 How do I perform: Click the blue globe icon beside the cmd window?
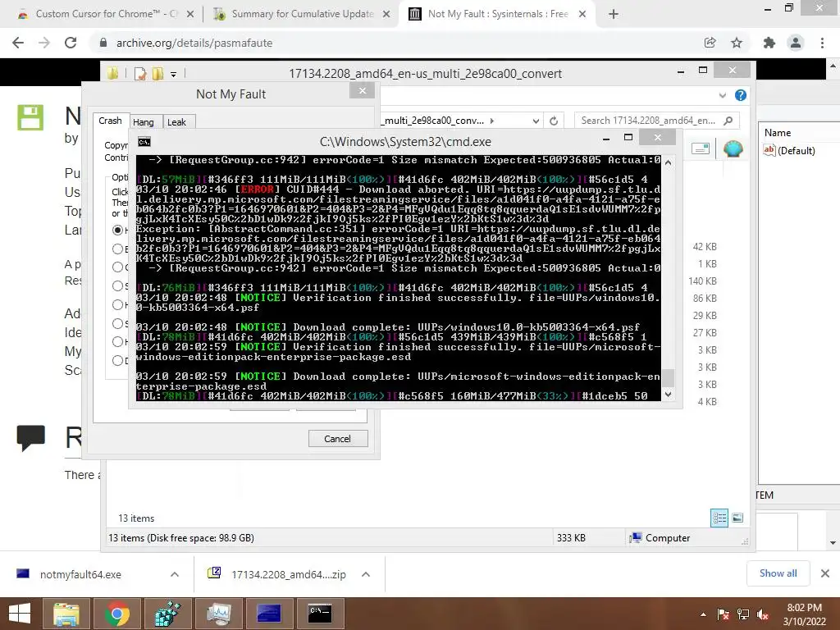pos(733,148)
